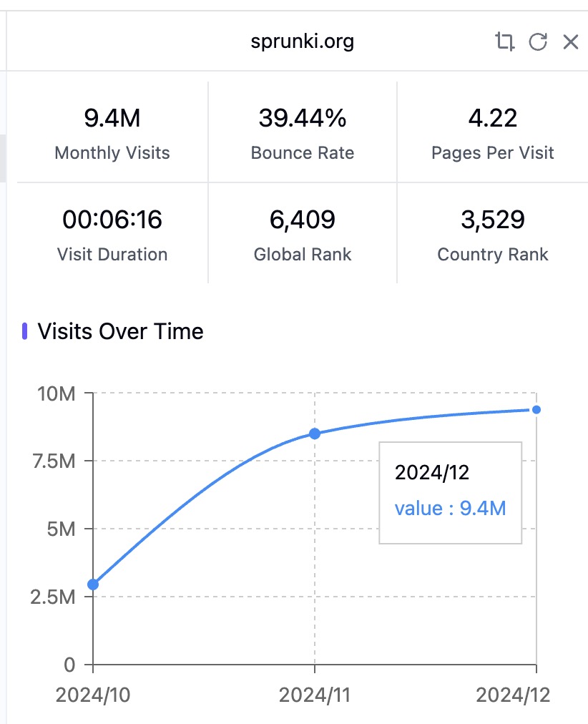Refresh the sprunki.org stats panel
The image size is (588, 724).
point(538,41)
